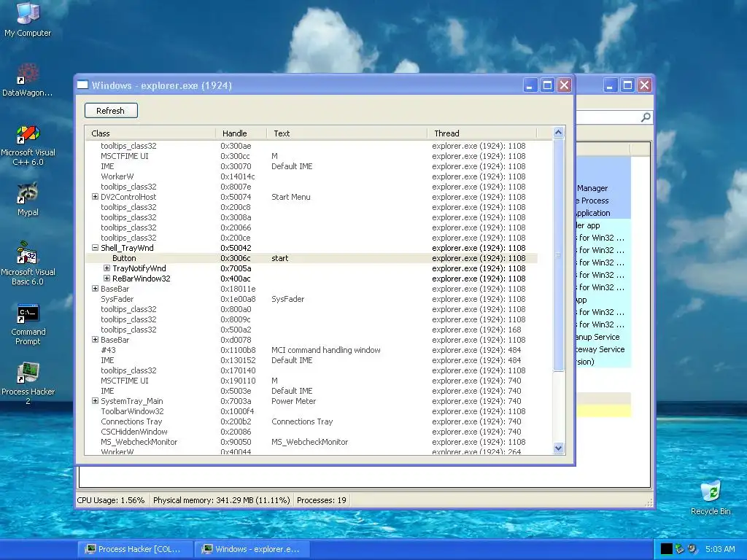Select the Connections Tray class row
The height and width of the screenshot is (560, 747).
pos(311,421)
